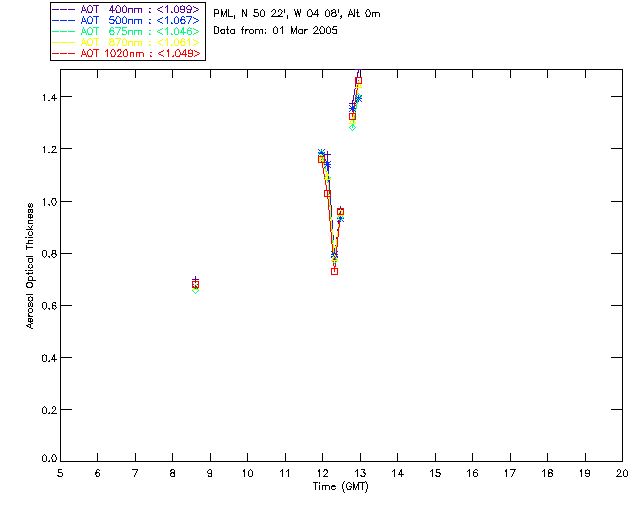Click the Data from: 01 Mar 2005 text

point(276,31)
